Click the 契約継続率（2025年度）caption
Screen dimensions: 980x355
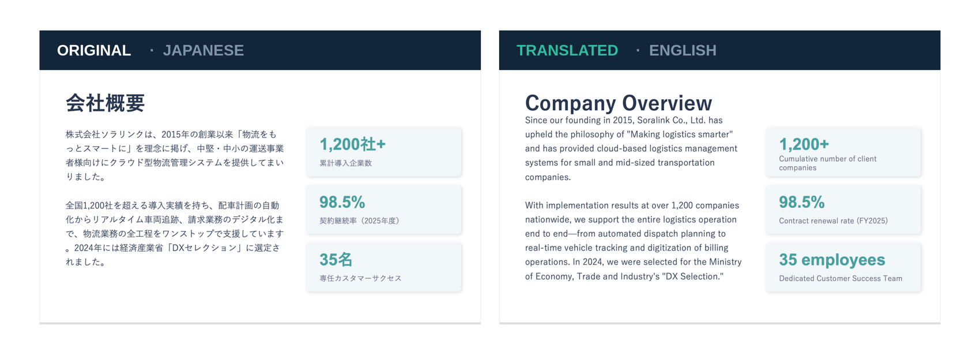coord(359,221)
